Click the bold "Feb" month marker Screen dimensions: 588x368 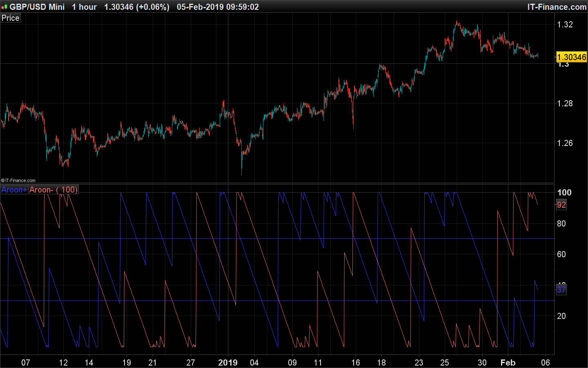pos(508,363)
